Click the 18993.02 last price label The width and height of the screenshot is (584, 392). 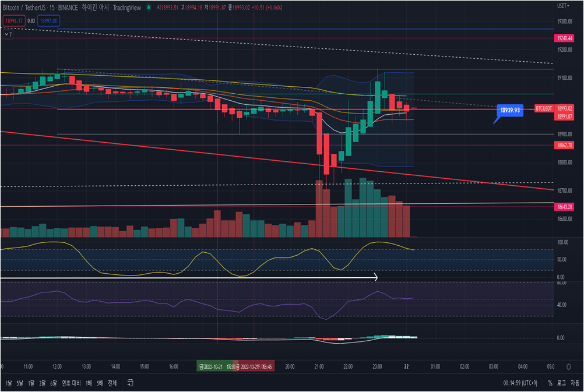(565, 108)
